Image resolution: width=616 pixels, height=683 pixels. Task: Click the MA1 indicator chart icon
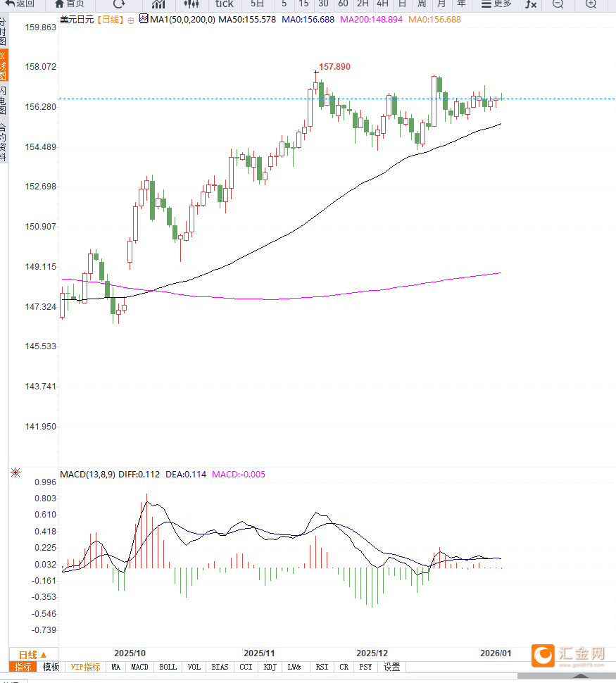tap(144, 19)
